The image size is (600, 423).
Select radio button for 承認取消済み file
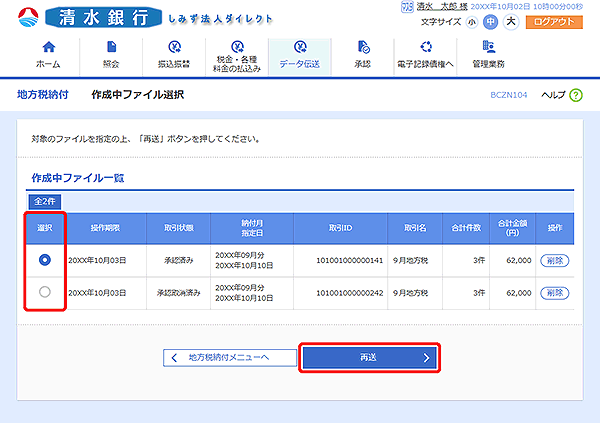(x=44, y=292)
